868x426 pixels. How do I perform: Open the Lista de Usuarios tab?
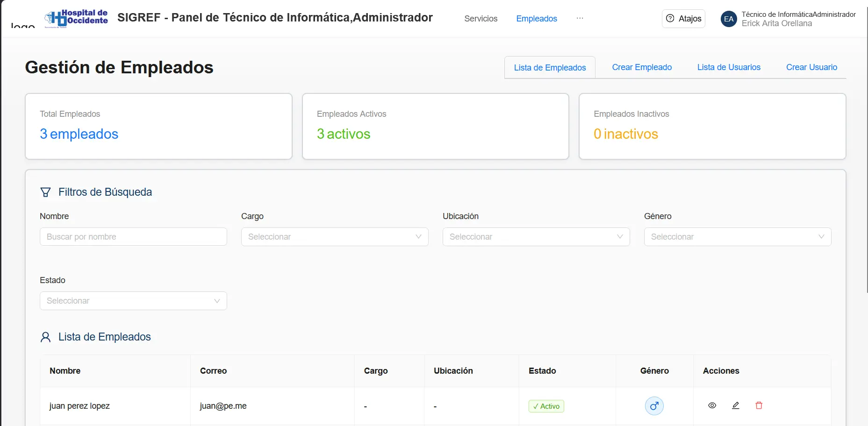click(x=728, y=67)
